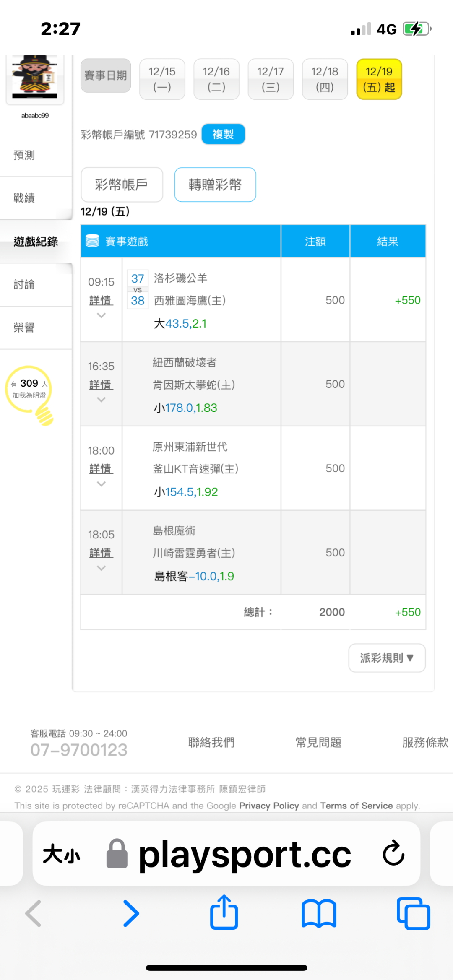Expand details chevron for 18:05 game
Viewport: 453px width, 980px height.
coord(101,568)
